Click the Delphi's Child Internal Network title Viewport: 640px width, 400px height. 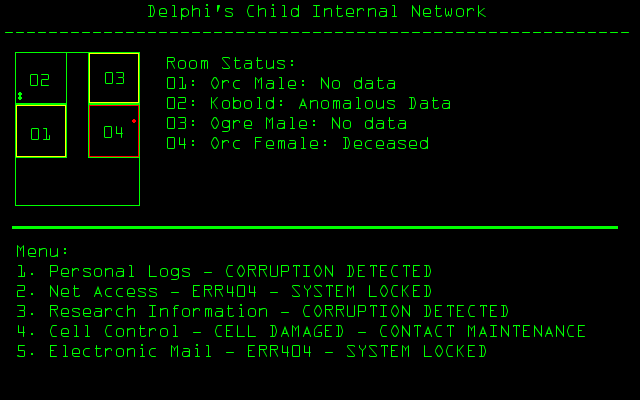click(317, 12)
